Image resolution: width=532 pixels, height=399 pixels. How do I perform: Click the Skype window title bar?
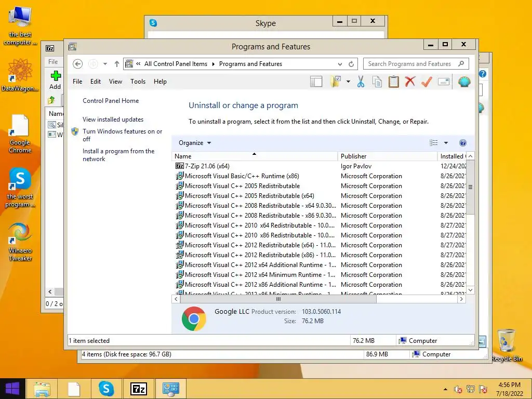[x=265, y=23]
